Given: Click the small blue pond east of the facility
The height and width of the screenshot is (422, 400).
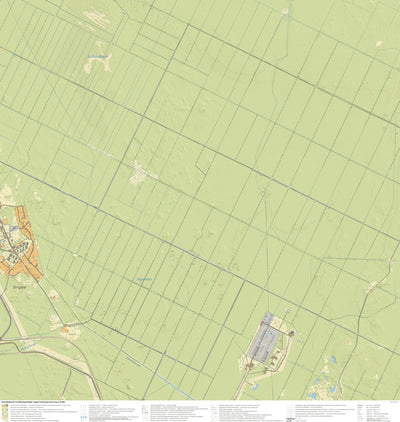Looking at the screenshot, I should pos(332,359).
